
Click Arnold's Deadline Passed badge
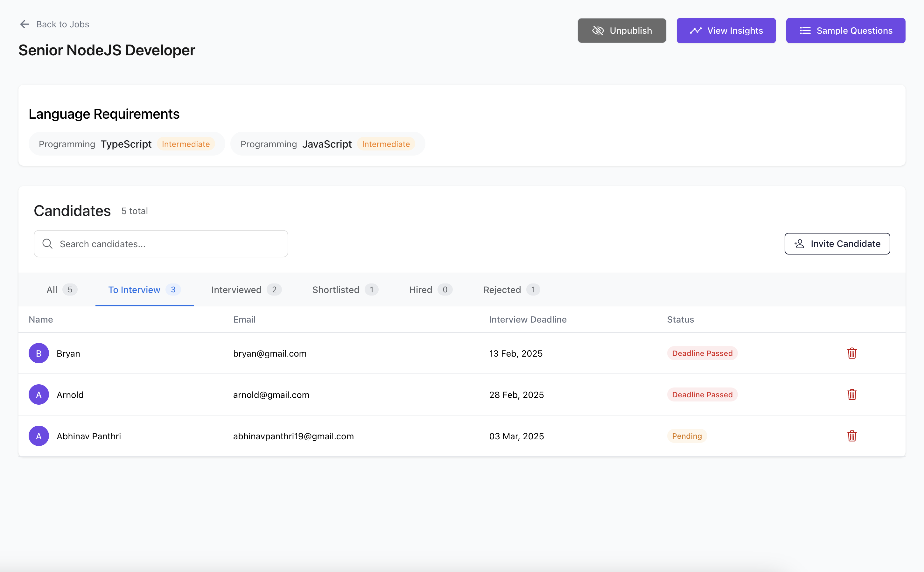pos(702,394)
